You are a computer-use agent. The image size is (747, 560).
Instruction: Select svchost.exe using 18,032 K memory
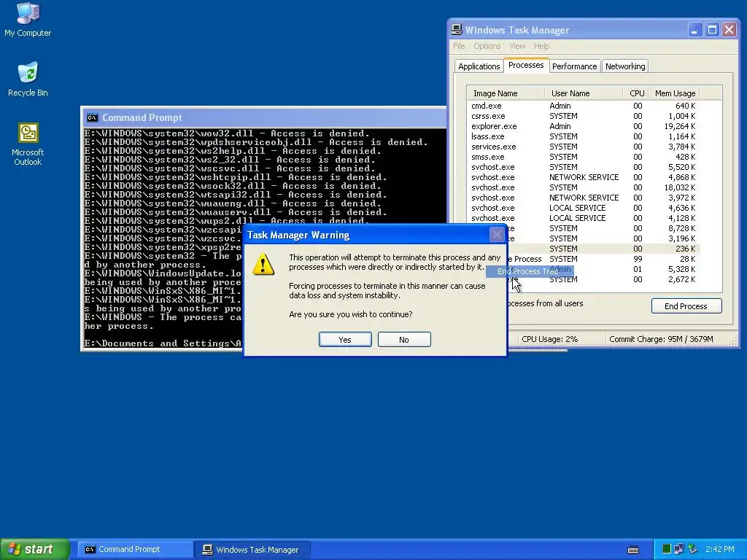(x=583, y=187)
